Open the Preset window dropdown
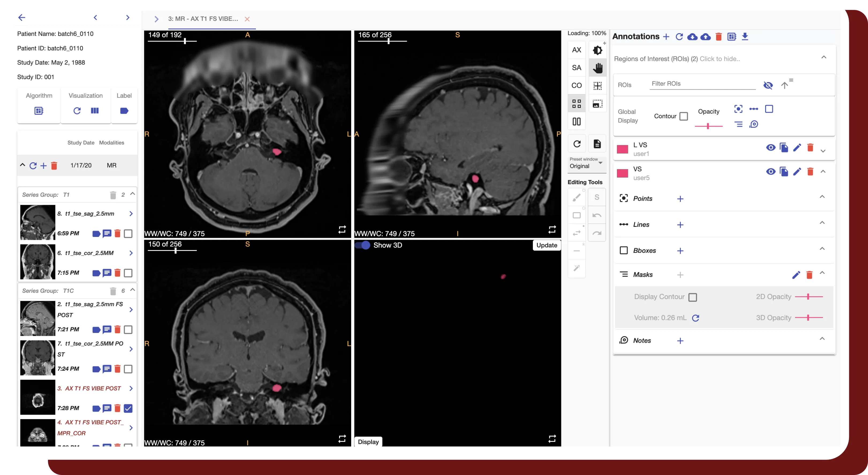The image size is (868, 475). 586,165
